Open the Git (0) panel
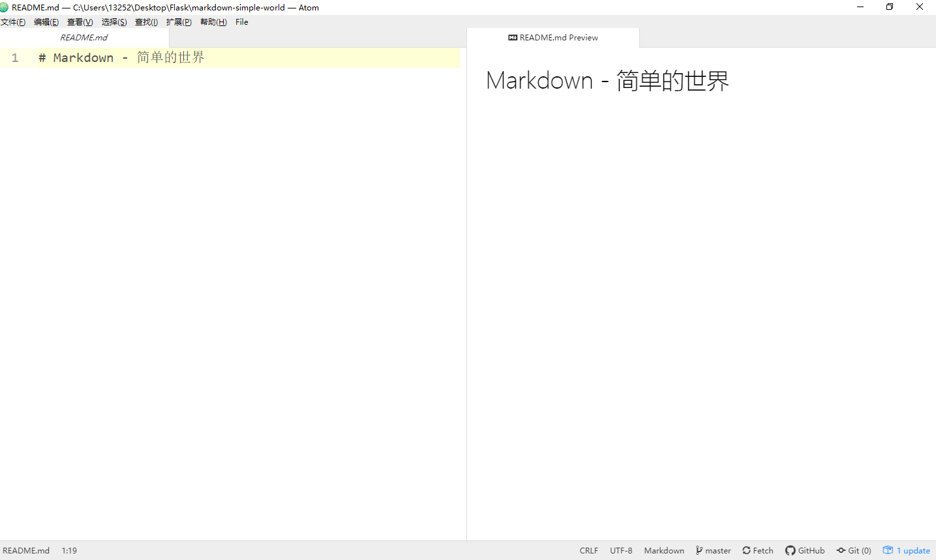This screenshot has width=936, height=560. pyautogui.click(x=854, y=551)
